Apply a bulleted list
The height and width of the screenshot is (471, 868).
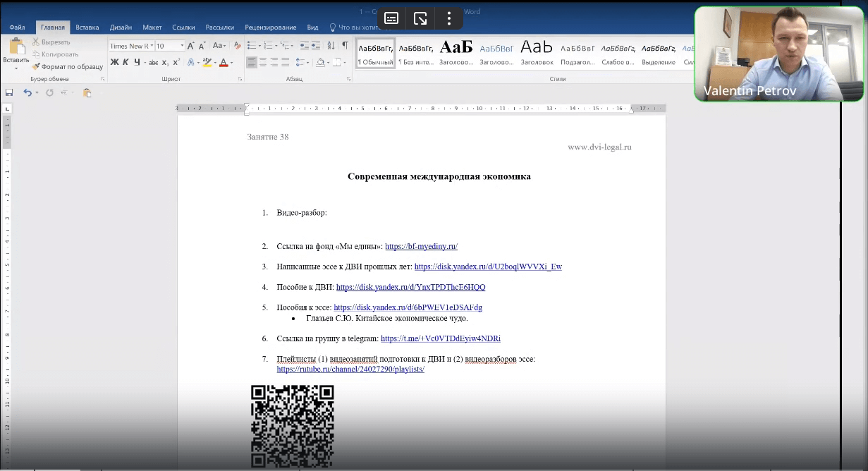[x=251, y=46]
